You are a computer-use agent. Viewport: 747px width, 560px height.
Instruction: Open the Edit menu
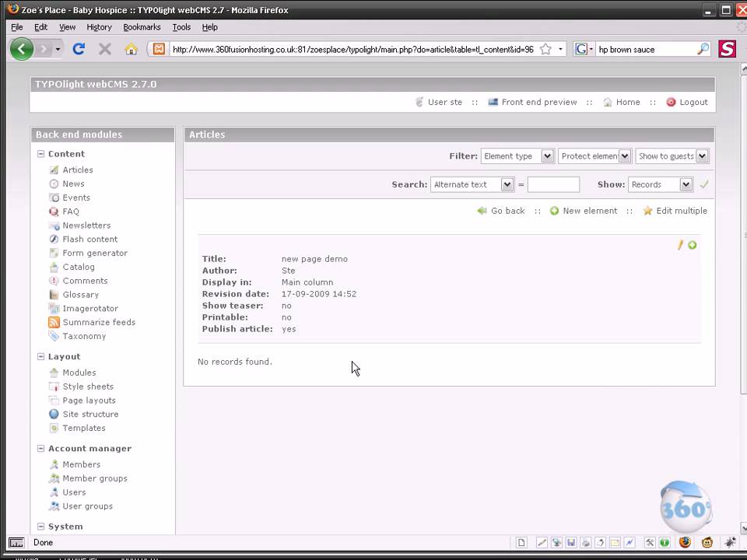tap(40, 27)
